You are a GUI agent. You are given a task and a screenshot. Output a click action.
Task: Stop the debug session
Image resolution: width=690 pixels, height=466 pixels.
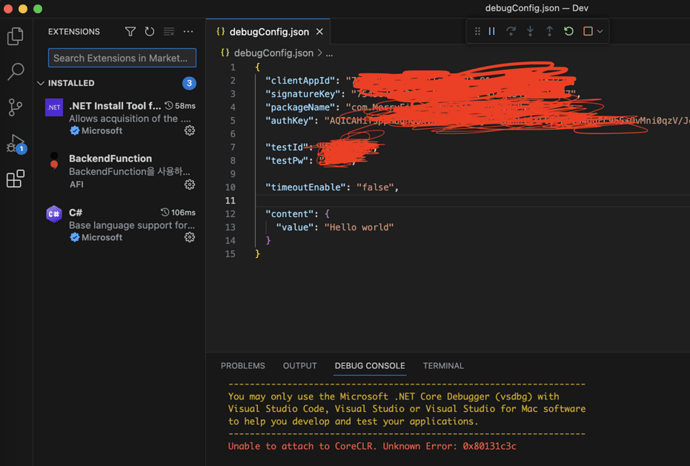[588, 31]
